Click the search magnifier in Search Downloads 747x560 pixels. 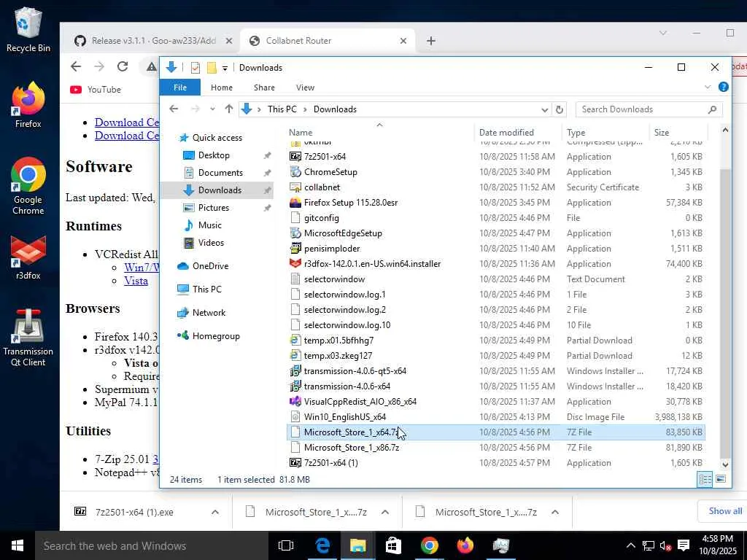tap(712, 109)
